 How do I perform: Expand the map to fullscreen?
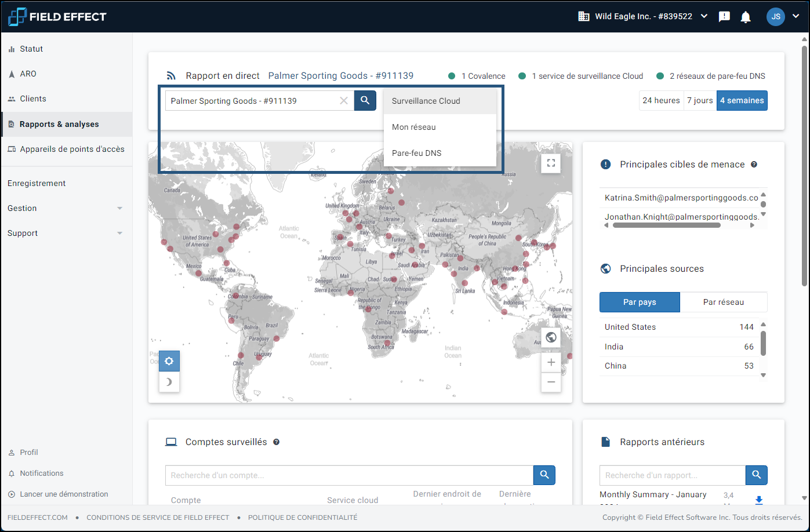(551, 163)
